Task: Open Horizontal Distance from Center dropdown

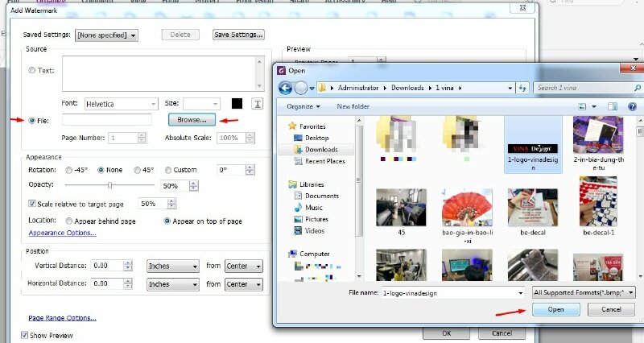Action: pyautogui.click(x=244, y=284)
